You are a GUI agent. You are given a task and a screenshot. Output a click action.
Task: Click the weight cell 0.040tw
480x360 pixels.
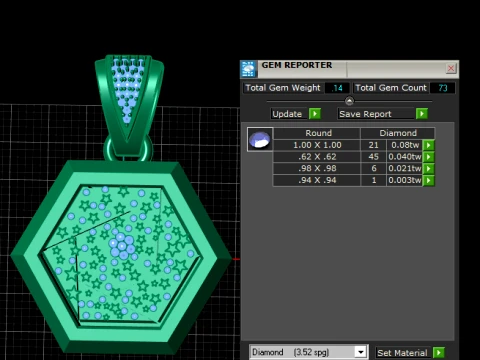405,157
